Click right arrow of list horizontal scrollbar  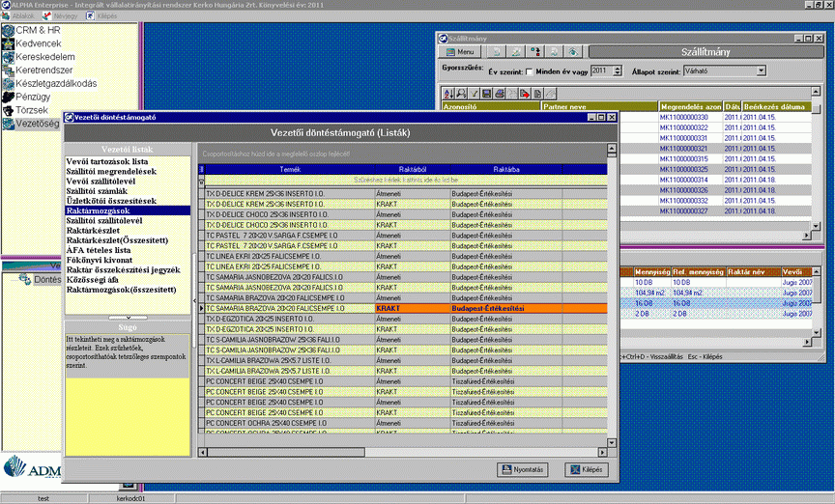[602, 453]
